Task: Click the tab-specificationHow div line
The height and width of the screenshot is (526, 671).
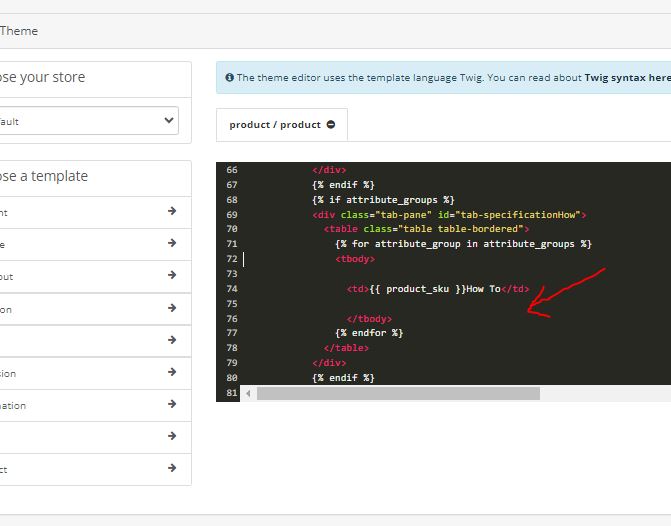Action: coord(449,214)
